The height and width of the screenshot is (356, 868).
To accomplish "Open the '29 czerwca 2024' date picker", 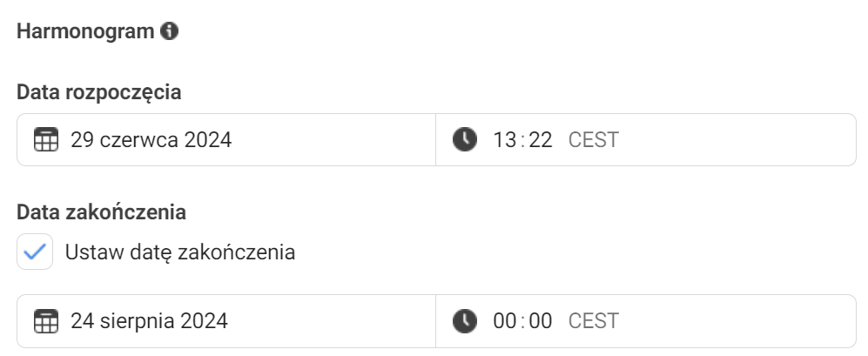I will [151, 139].
